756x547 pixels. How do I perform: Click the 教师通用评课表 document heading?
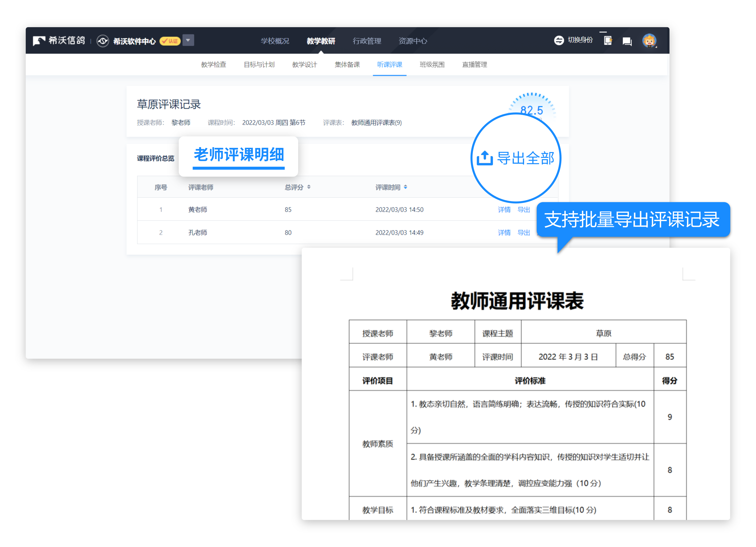[517, 301]
